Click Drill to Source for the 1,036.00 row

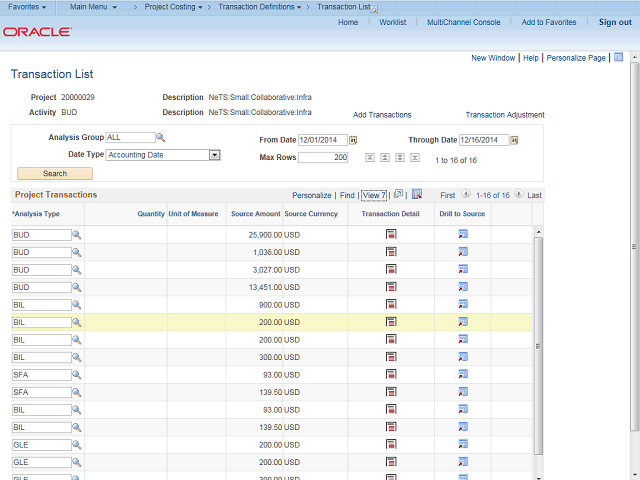point(463,252)
